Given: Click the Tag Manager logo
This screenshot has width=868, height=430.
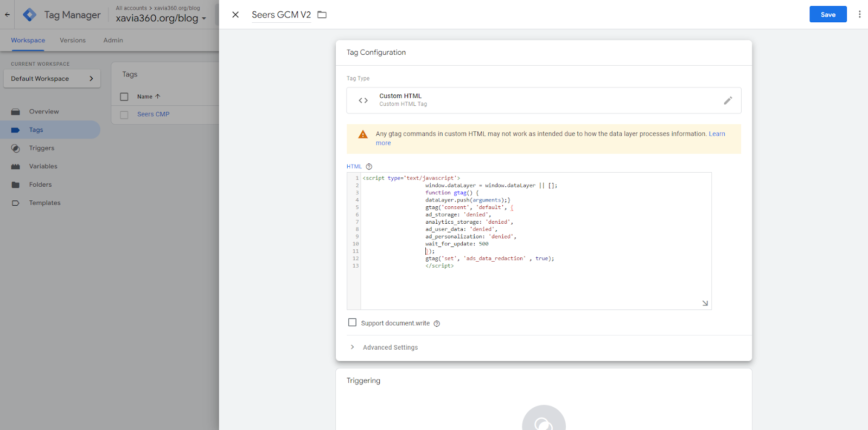Looking at the screenshot, I should coord(30,15).
